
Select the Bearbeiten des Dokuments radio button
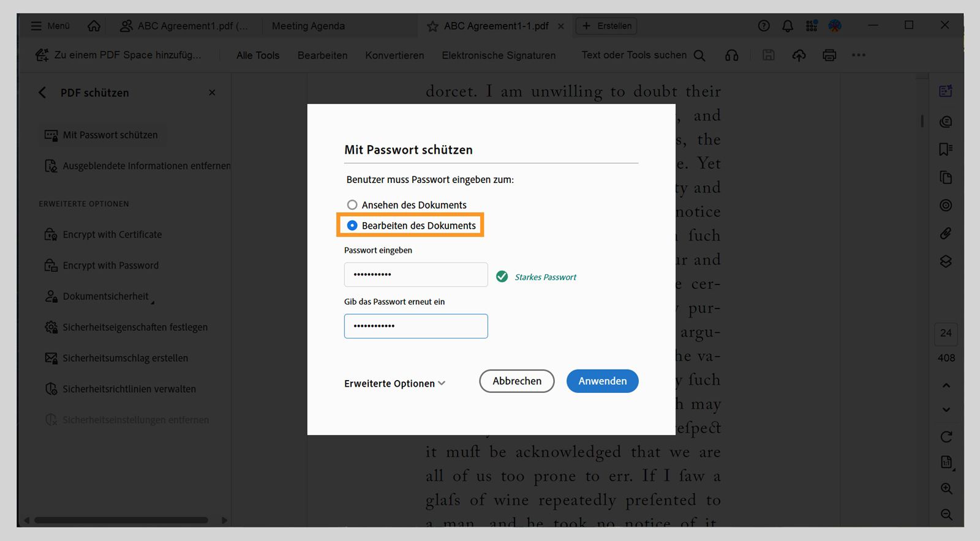click(x=352, y=225)
